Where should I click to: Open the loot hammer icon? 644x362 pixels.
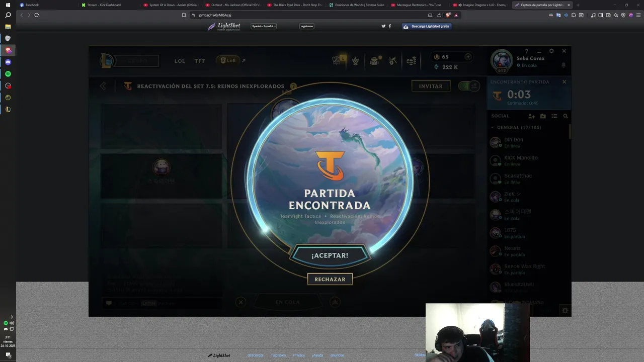(x=393, y=61)
